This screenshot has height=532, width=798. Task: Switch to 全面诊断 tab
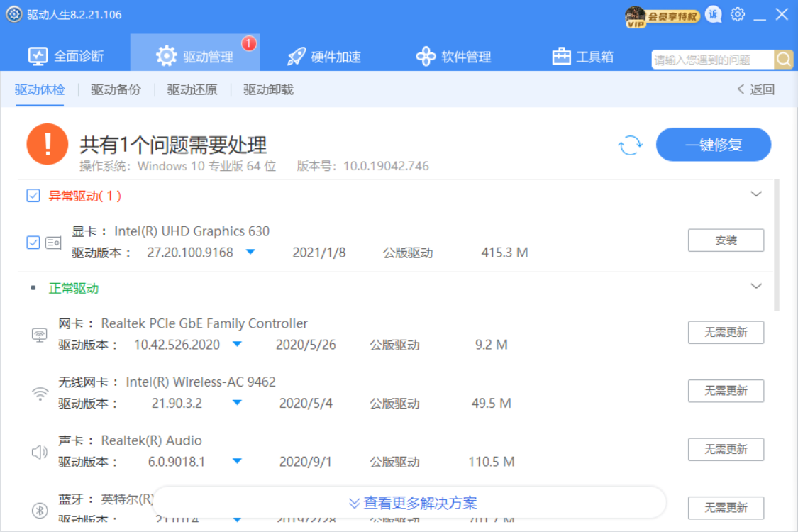click(x=66, y=56)
